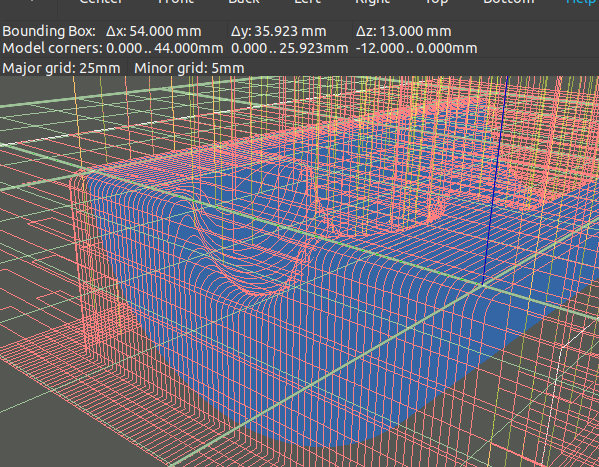This screenshot has width=599, height=467.
Task: Click the 'Model corners:' label
Action: pos(52,49)
